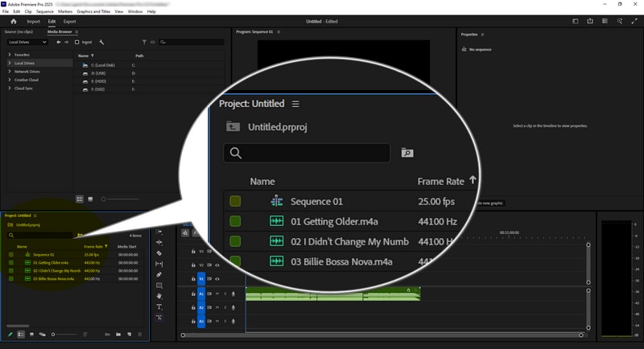Switch Project panel to list view
Image resolution: width=644 pixels, height=349 pixels.
[x=21, y=335]
